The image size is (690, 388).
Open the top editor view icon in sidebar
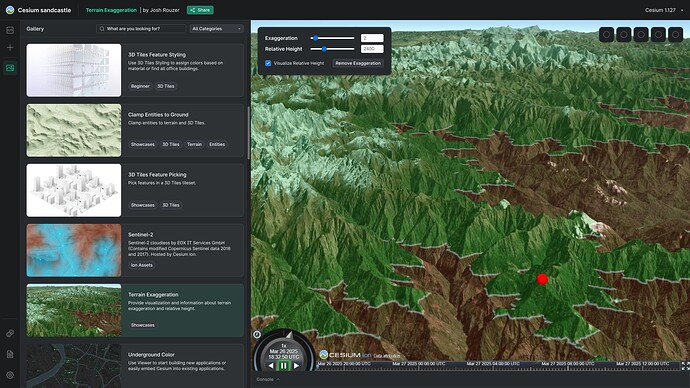(10, 30)
